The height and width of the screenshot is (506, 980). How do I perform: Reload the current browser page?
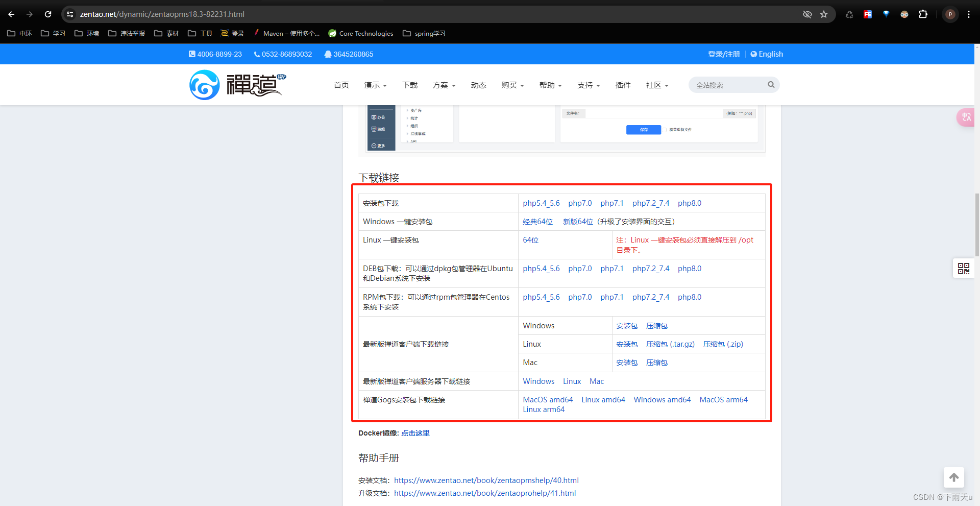coord(48,14)
